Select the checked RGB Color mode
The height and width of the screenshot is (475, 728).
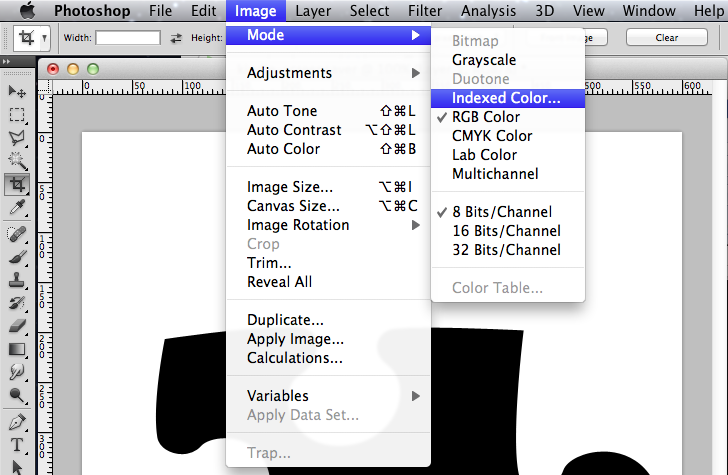[508, 117]
